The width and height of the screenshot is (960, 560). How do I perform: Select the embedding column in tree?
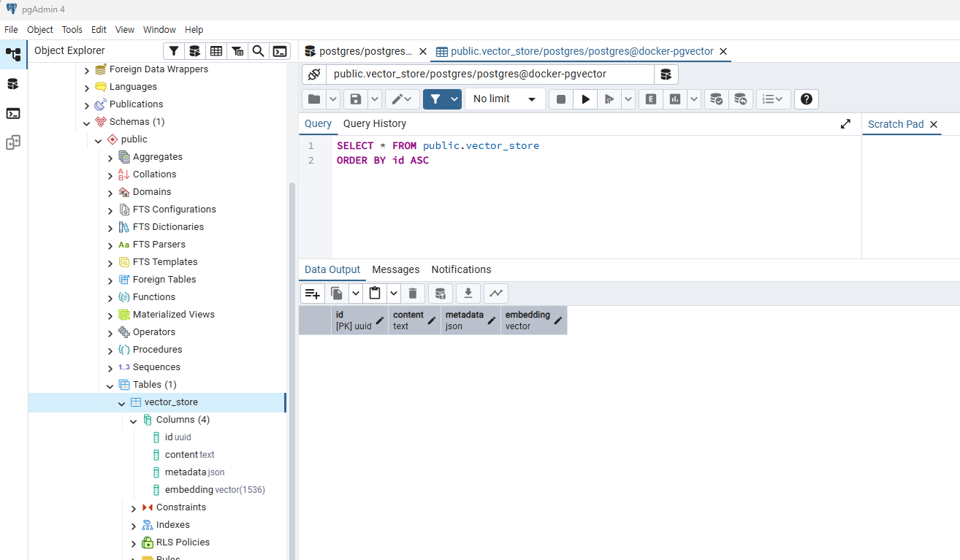click(188, 490)
